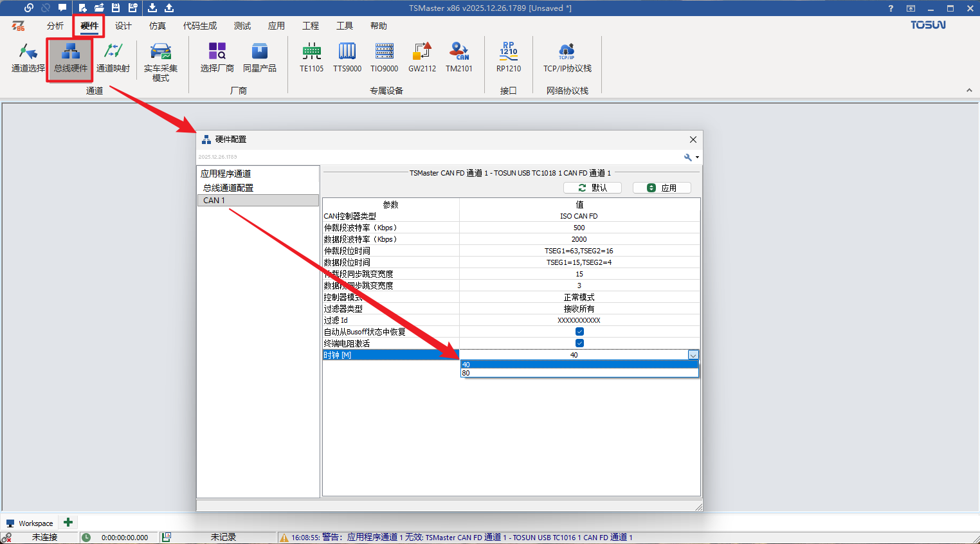Click the 默认 reset button
The width and height of the screenshot is (980, 544).
point(592,187)
